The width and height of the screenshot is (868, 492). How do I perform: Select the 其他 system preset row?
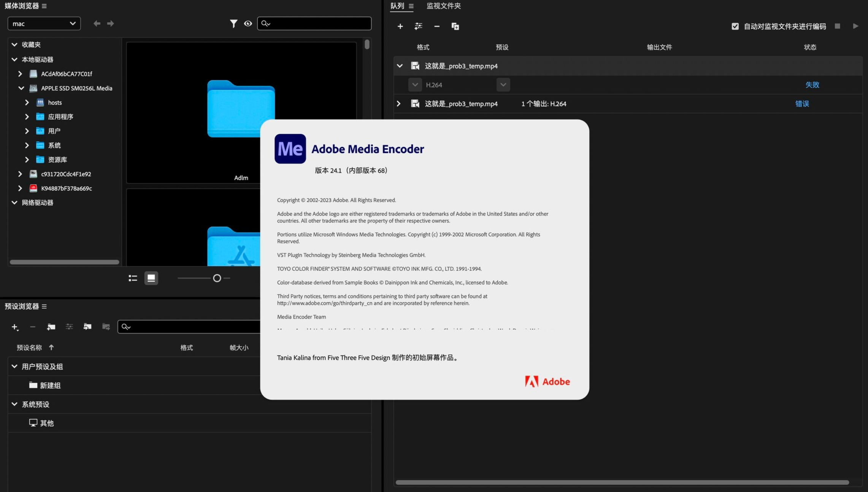click(x=189, y=423)
